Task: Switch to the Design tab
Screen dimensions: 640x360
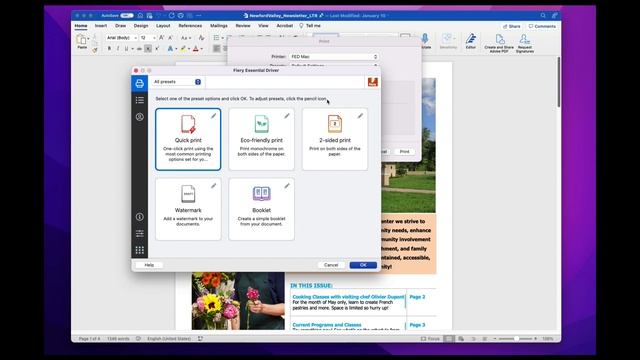Action: point(141,26)
